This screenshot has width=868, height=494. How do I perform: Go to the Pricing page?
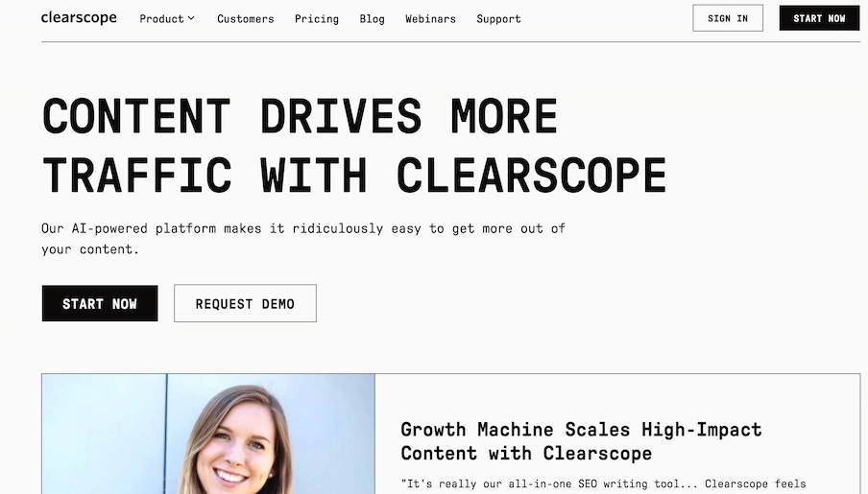[x=317, y=19]
